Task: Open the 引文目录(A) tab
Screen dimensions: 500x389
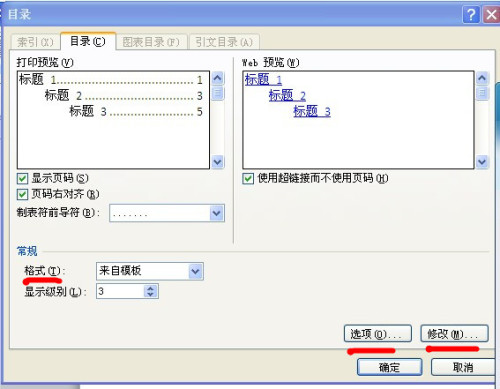Action: coord(224,42)
